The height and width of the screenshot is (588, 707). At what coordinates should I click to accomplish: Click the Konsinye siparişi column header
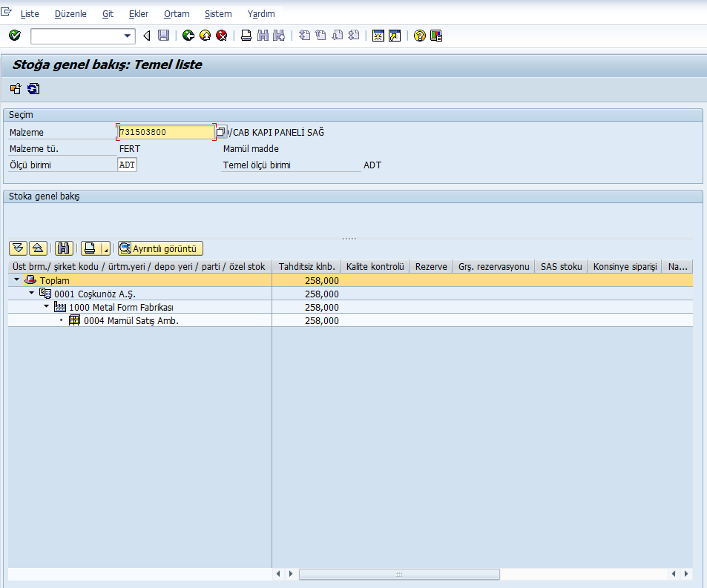click(x=625, y=266)
